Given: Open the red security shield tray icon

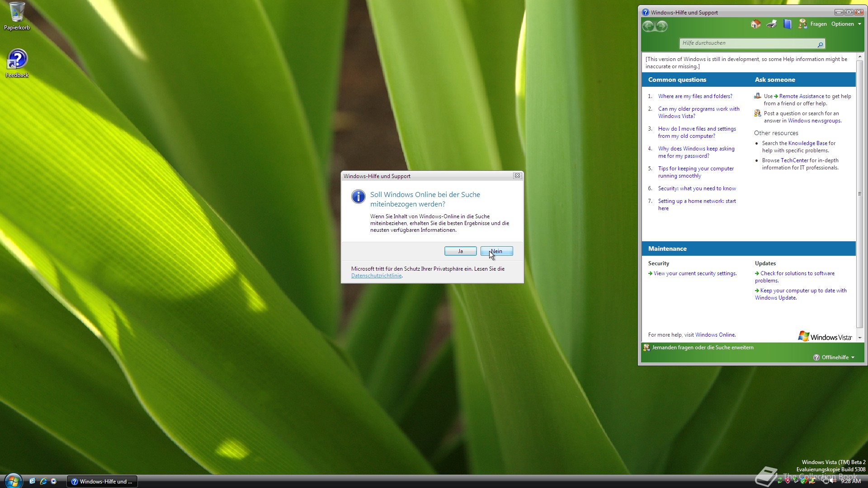Looking at the screenshot, I should [x=788, y=481].
